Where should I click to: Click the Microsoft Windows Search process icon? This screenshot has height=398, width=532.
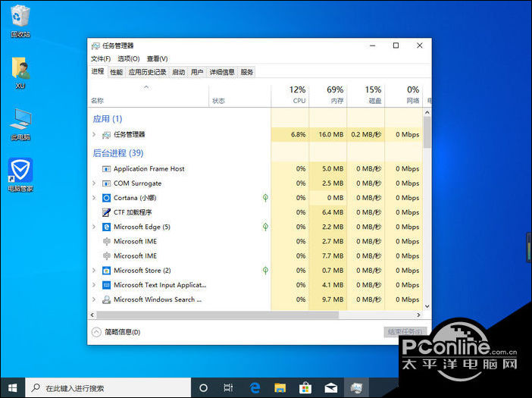click(x=106, y=299)
